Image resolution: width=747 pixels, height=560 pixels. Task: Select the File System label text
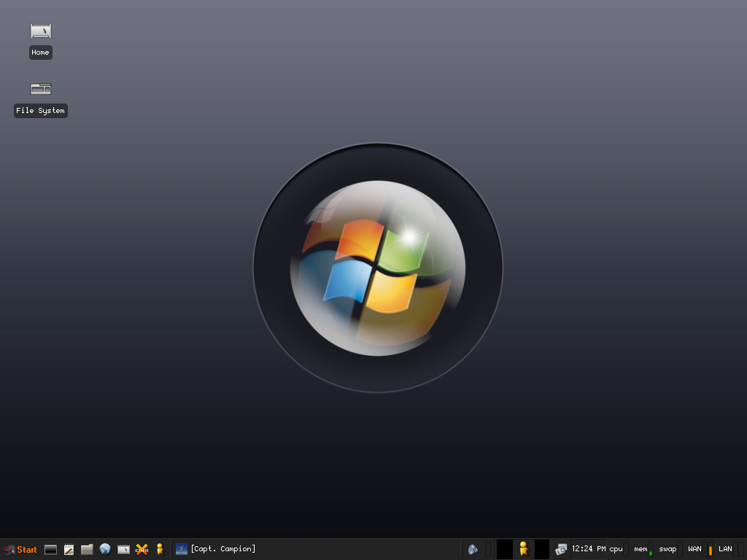coord(41,111)
